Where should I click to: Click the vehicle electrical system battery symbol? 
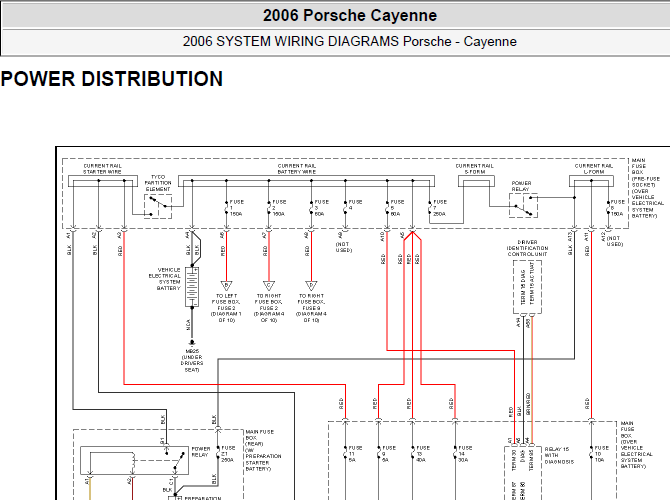pyautogui.click(x=192, y=287)
